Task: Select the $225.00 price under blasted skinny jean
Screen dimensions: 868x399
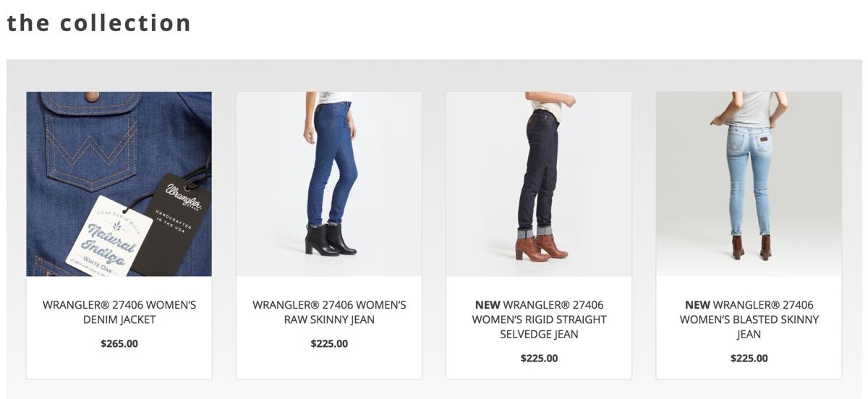Action: pos(749,358)
